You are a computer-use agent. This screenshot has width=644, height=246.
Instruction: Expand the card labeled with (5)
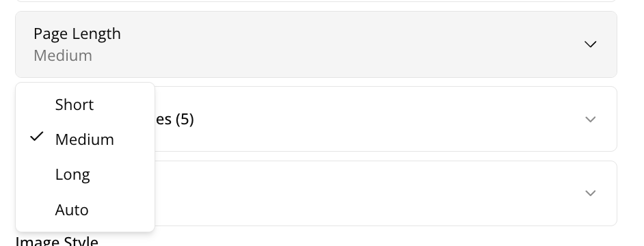tap(386, 119)
